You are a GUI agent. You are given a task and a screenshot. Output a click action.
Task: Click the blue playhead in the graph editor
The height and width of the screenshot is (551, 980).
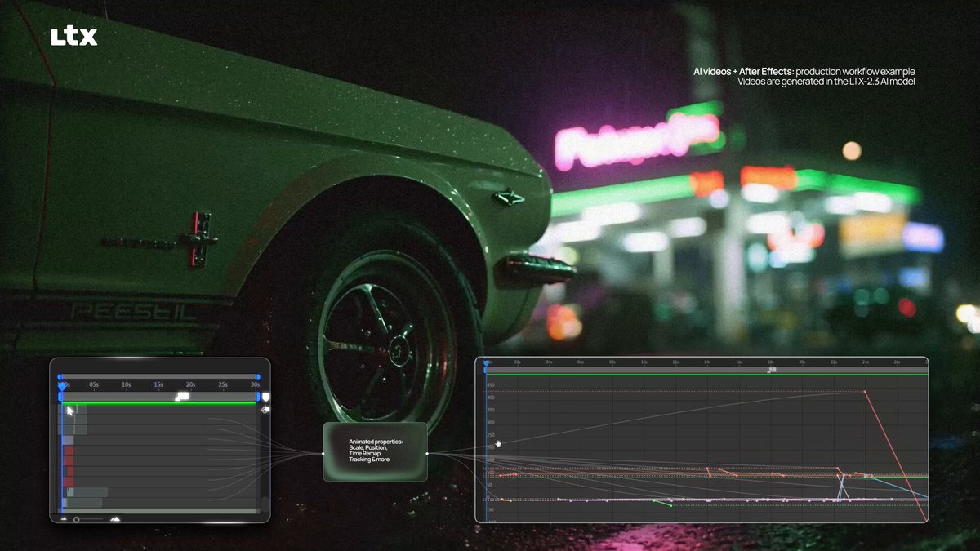tap(486, 362)
